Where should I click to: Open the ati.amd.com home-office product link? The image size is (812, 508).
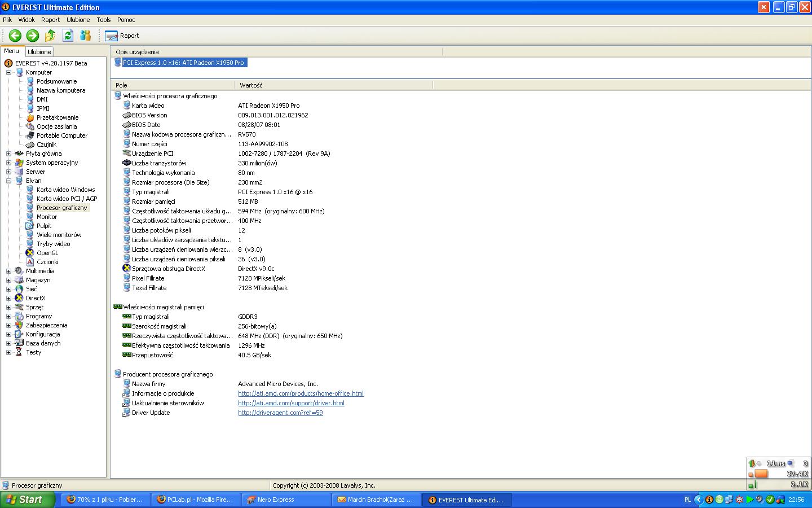pos(301,393)
